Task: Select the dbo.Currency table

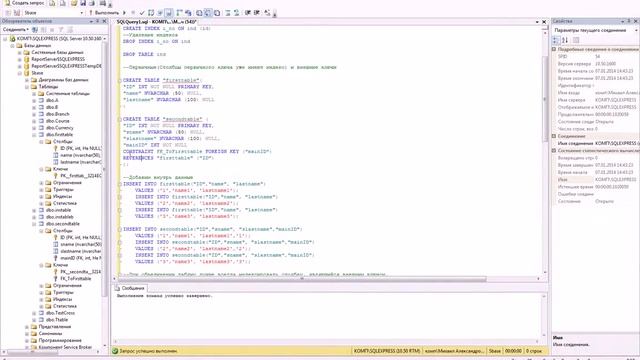Action: (60, 128)
